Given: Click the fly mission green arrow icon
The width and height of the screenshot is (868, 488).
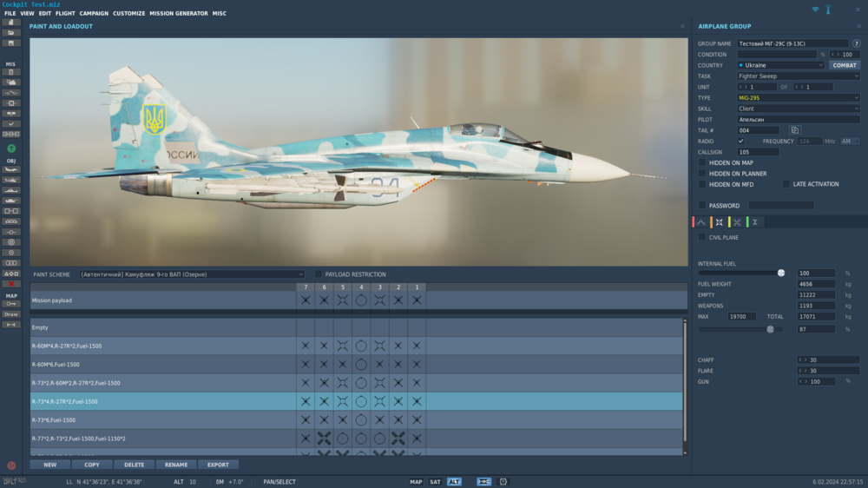Looking at the screenshot, I should (11, 148).
